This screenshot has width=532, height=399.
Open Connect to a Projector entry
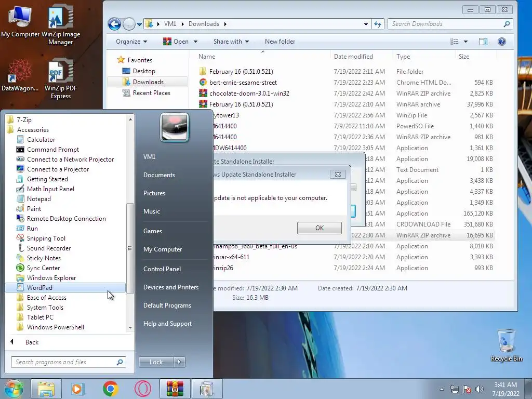58,169
